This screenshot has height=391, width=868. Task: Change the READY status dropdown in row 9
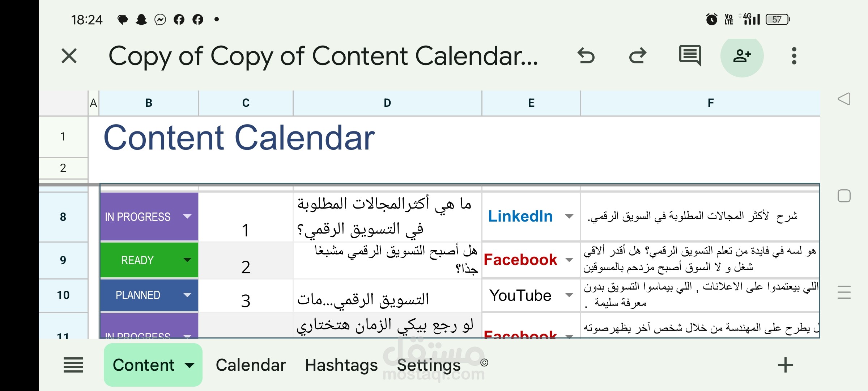187,260
